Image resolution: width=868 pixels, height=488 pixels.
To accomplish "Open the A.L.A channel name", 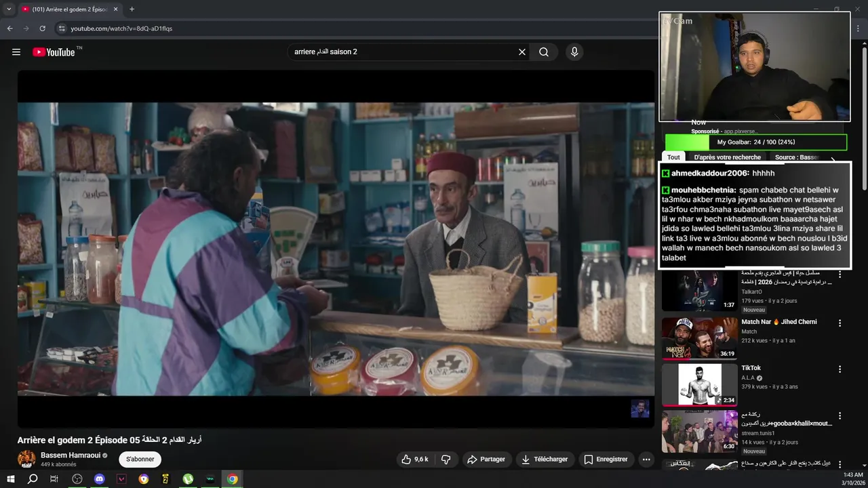I will pos(748,378).
